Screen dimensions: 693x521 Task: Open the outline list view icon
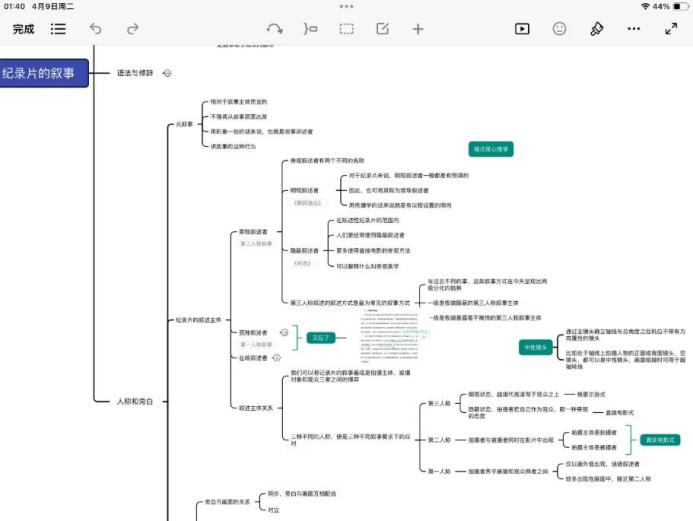point(59,29)
